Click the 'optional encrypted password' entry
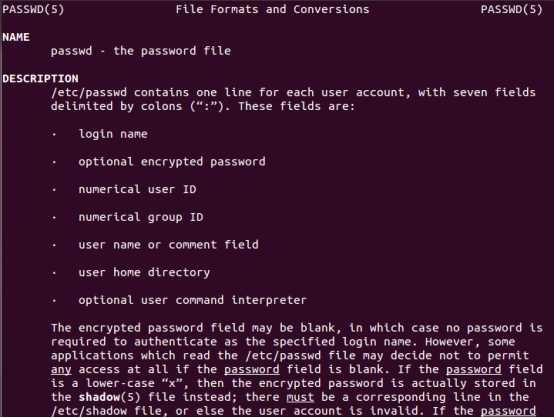Screen dimensions: 554x418 point(172,162)
